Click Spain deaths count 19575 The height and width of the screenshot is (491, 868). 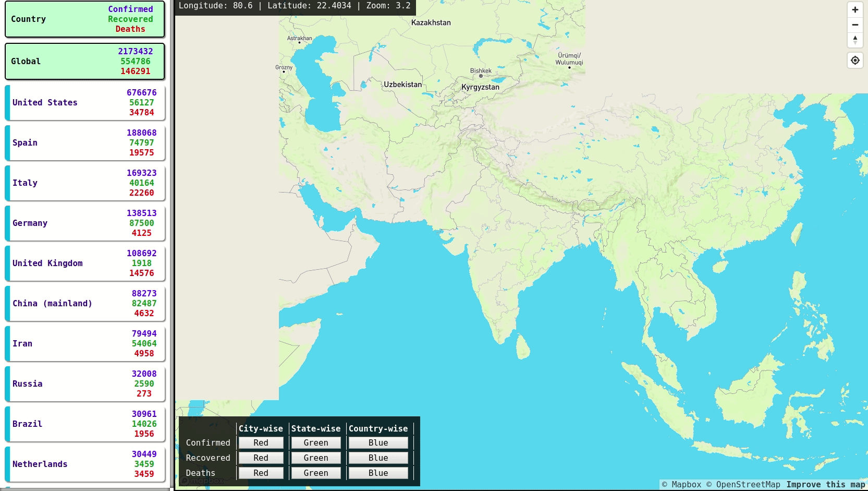[142, 153]
